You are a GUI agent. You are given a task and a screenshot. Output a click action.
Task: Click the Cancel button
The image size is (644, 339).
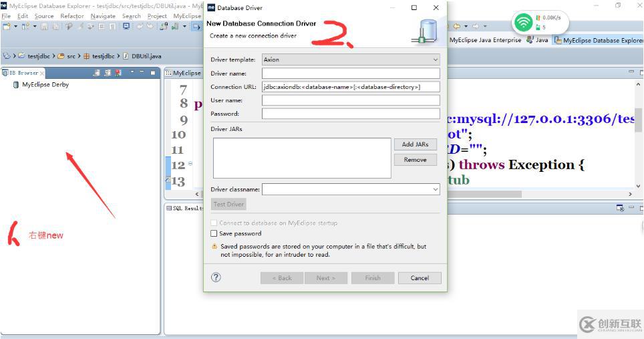point(420,277)
